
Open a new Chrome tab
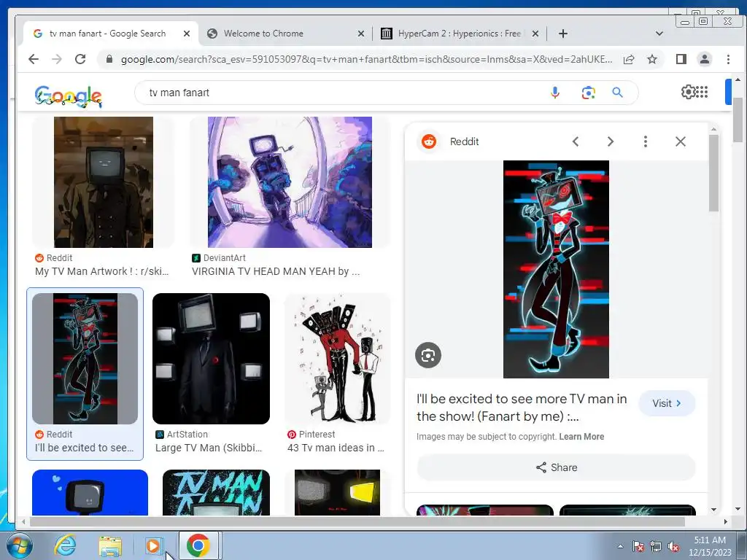[x=562, y=34]
